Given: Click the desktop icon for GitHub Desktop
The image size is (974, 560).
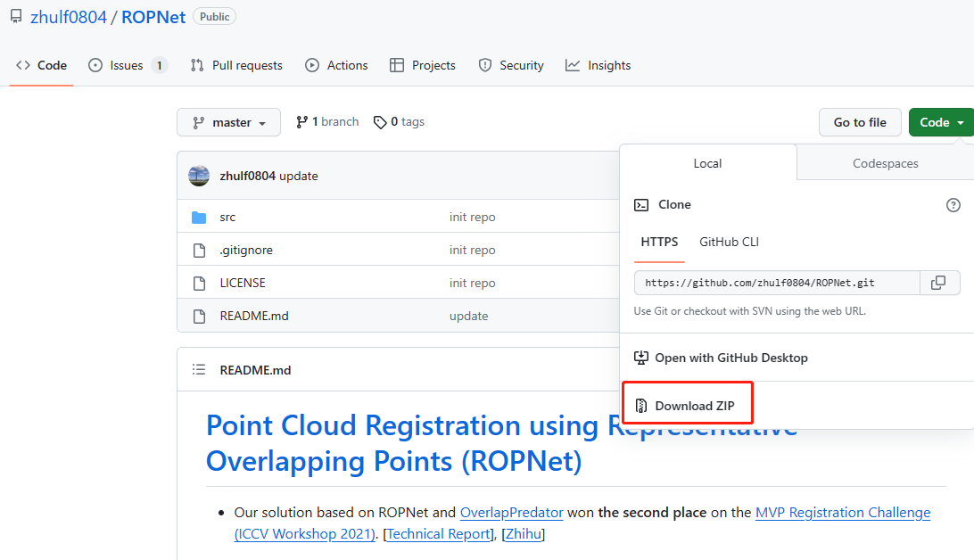Looking at the screenshot, I should [x=641, y=358].
